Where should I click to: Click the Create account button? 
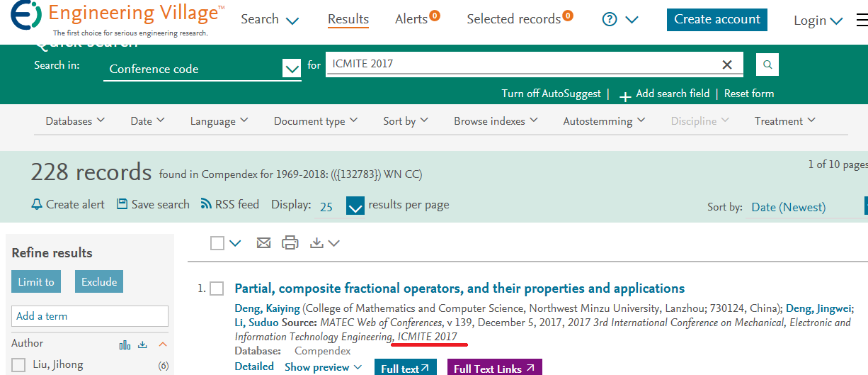click(x=717, y=19)
